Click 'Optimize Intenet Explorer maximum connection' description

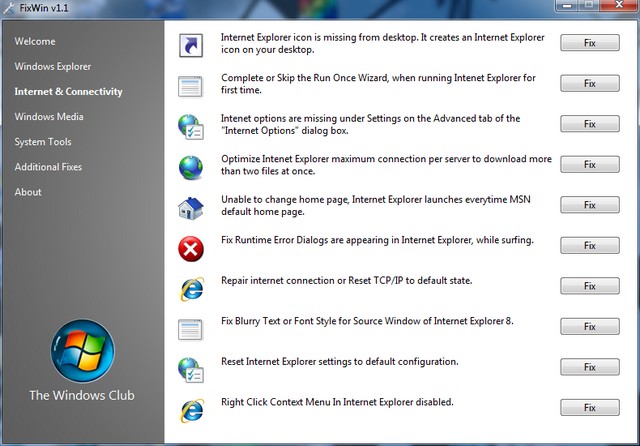(386, 165)
